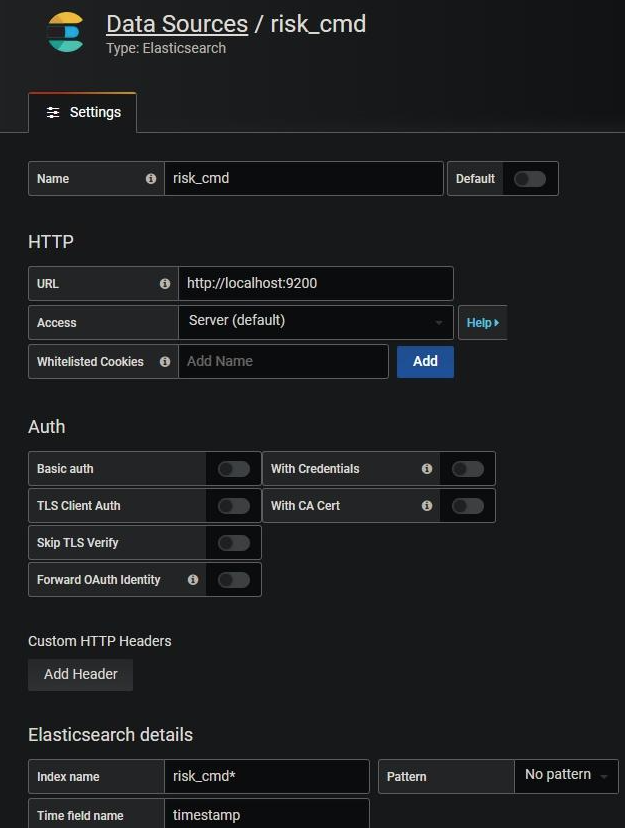Click the URL input field
The width and height of the screenshot is (625, 828).
tap(315, 284)
